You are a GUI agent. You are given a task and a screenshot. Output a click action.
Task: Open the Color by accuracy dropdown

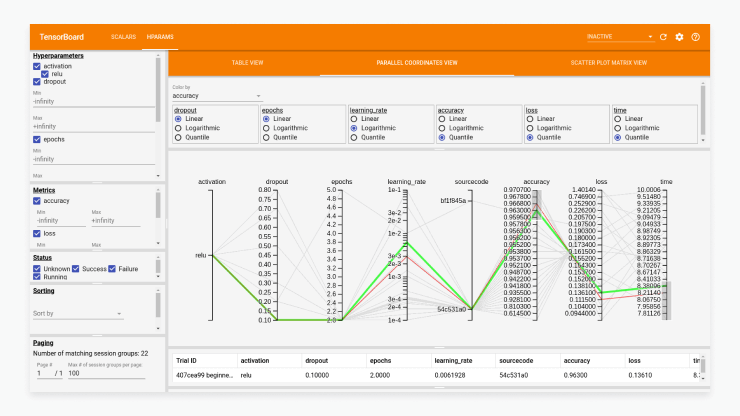(x=217, y=96)
